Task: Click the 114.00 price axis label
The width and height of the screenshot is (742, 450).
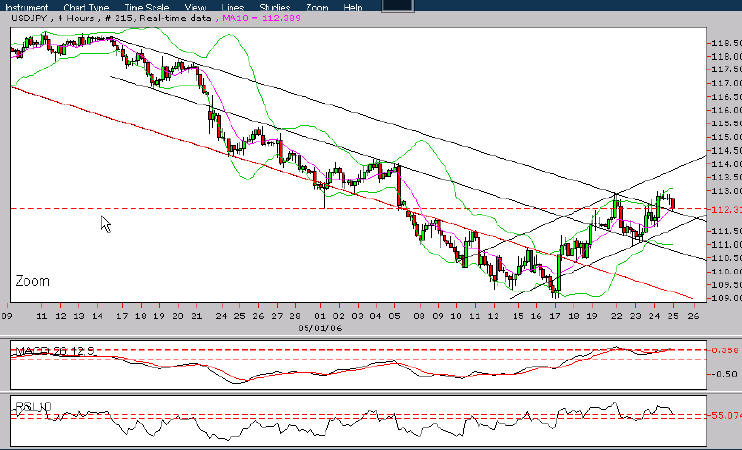Action: pos(728,164)
